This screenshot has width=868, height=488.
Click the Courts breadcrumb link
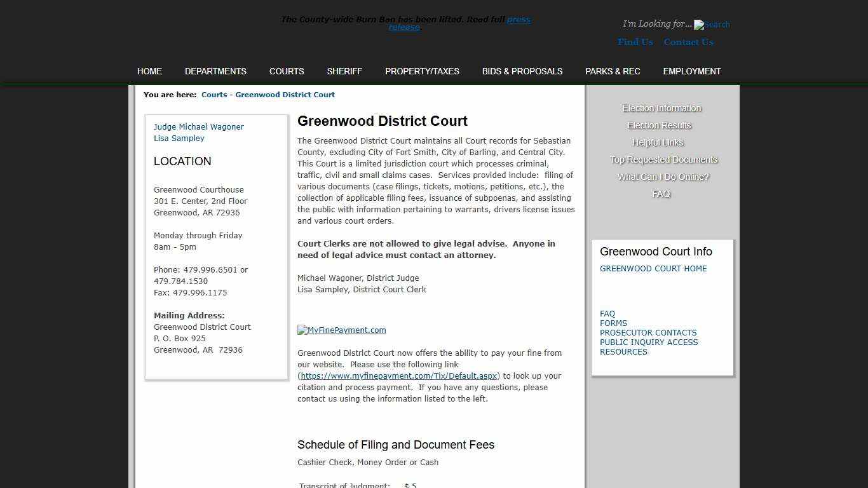214,94
